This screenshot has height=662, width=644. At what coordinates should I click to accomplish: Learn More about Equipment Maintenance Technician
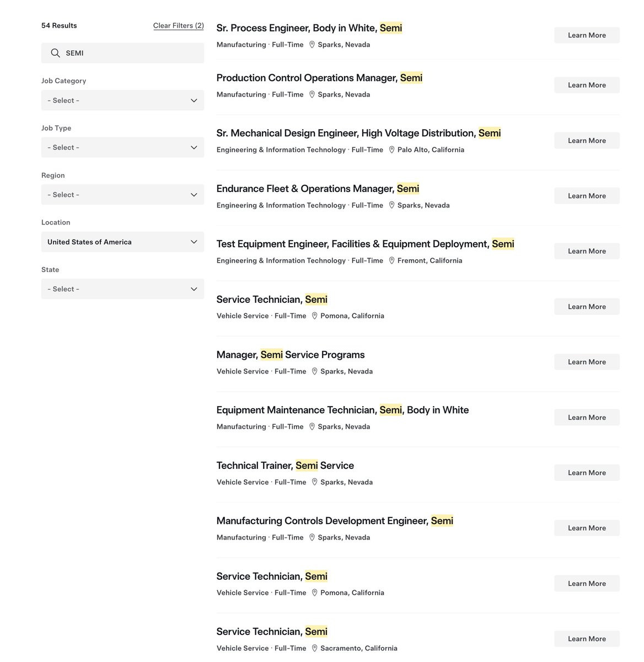pos(587,418)
